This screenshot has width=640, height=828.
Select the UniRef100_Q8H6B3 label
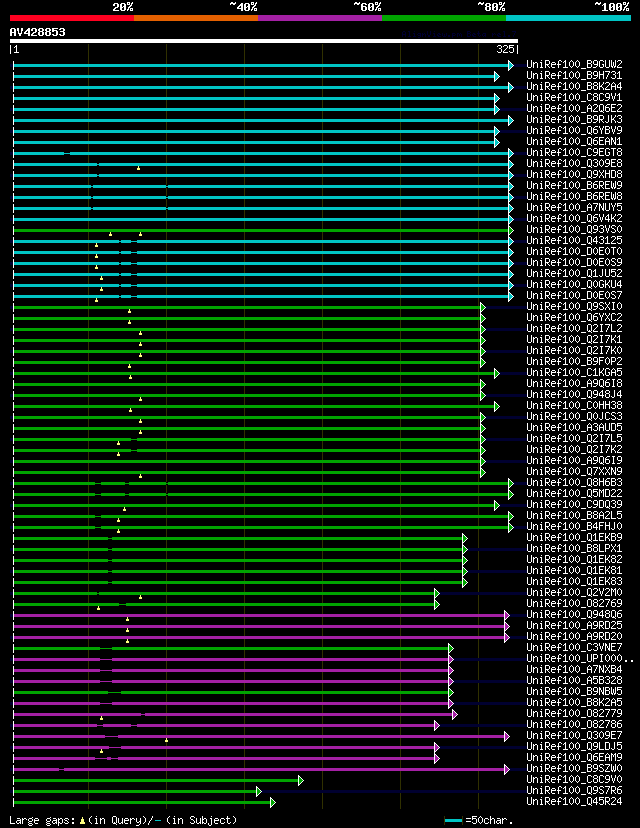pos(575,482)
